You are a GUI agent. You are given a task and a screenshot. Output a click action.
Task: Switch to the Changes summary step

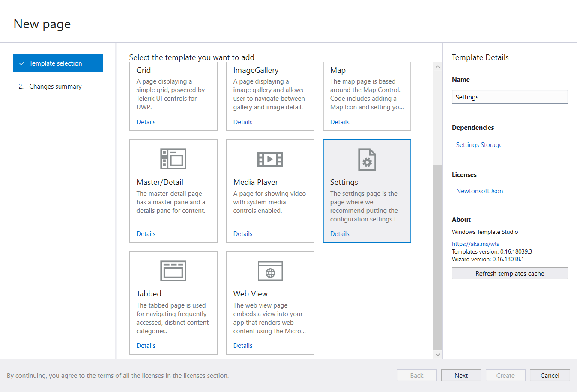55,86
